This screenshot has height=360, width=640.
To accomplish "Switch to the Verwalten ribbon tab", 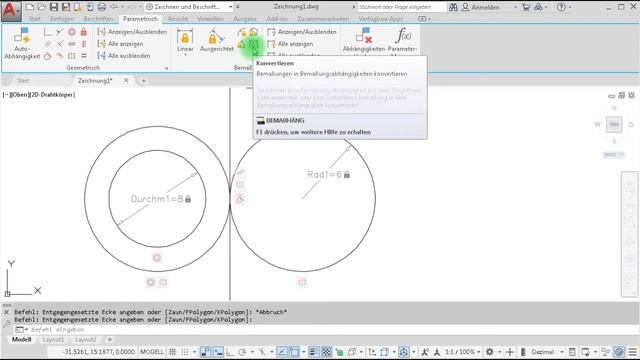I will tap(210, 19).
